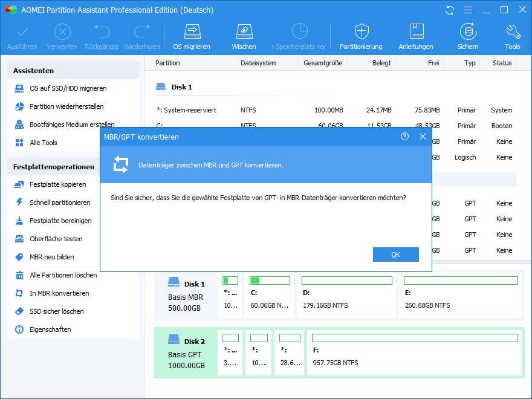Click the refresh icon in title bar

pyautogui.click(x=450, y=10)
